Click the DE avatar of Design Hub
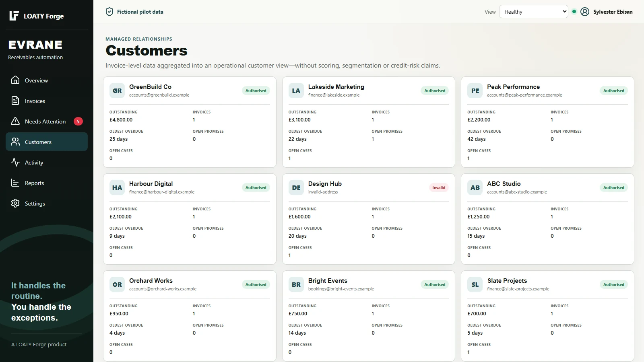Viewport: 644px width, 362px height. [x=296, y=187]
